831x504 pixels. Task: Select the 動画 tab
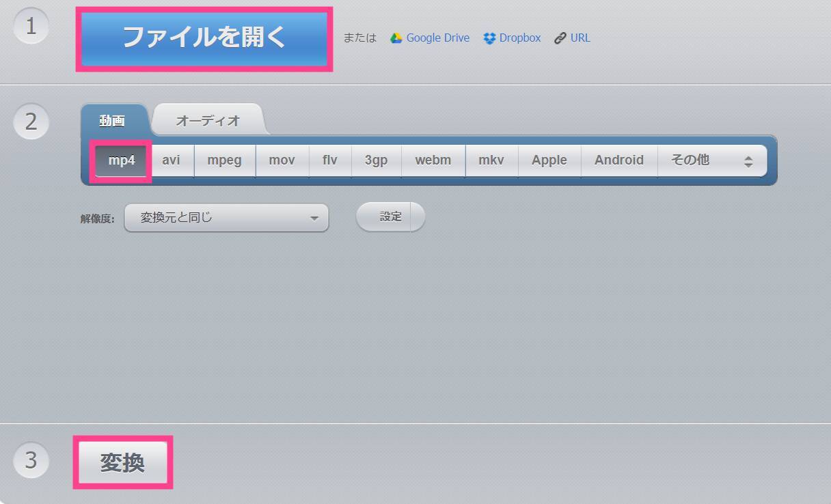coord(113,121)
